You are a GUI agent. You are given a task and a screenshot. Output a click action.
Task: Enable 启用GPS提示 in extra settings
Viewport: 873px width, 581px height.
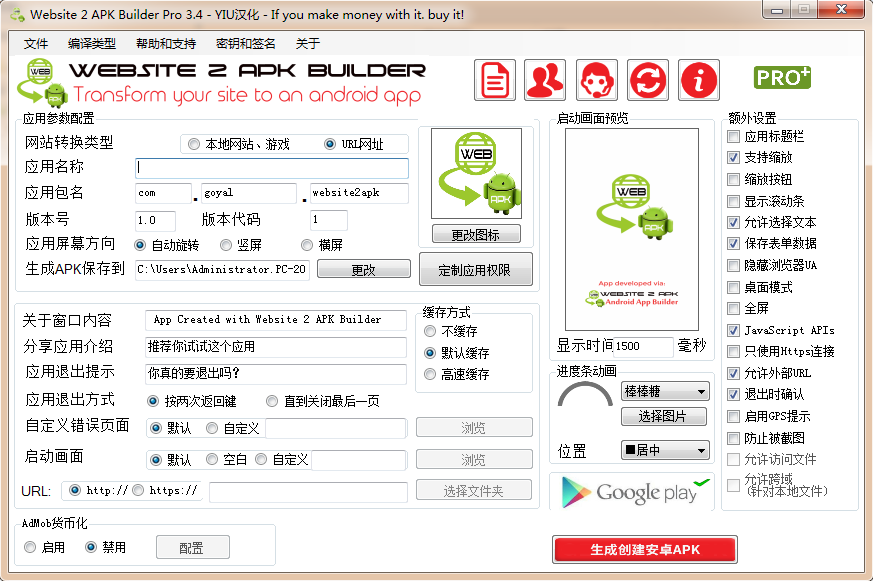731,414
